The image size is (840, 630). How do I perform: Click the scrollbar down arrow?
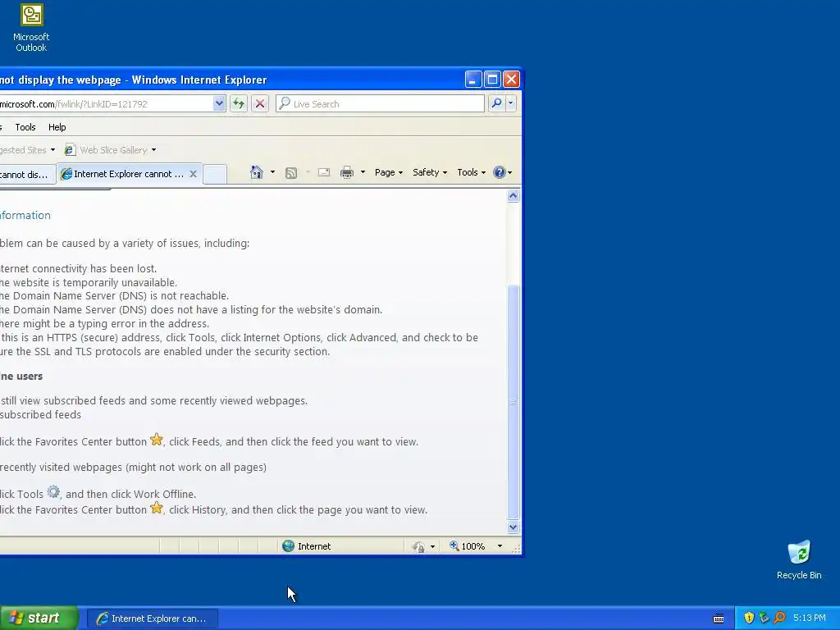tap(513, 527)
